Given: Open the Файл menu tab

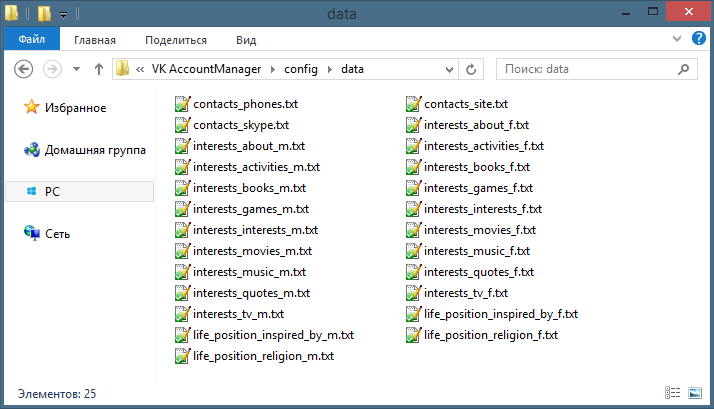Looking at the screenshot, I should click(31, 39).
